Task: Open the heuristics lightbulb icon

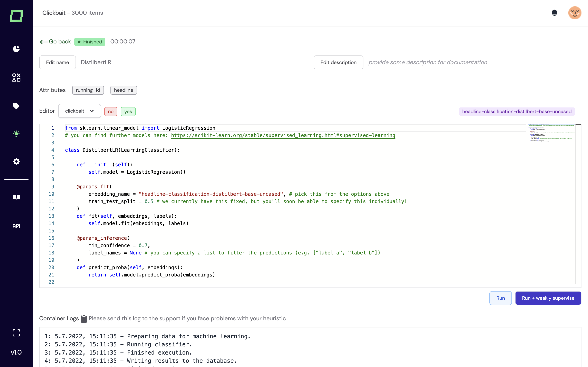Action: coord(16,134)
